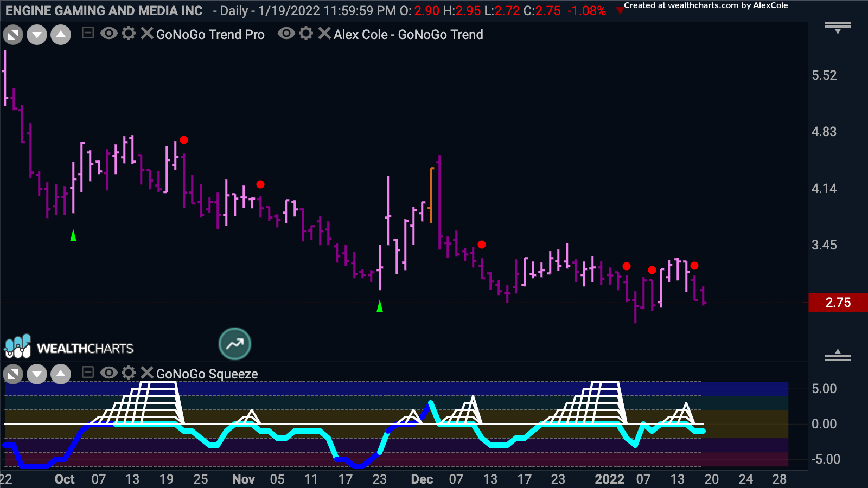
Task: Open settings gear for GoNoGo Trend Pro
Action: pos(129,34)
